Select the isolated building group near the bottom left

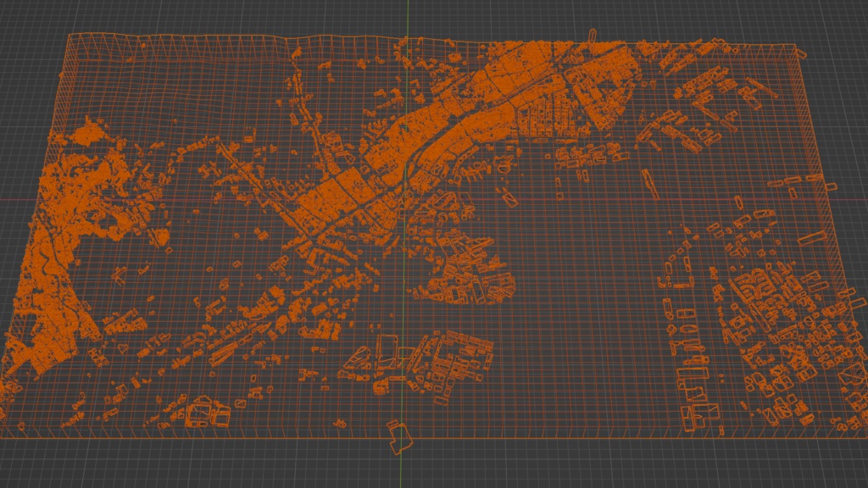203,411
